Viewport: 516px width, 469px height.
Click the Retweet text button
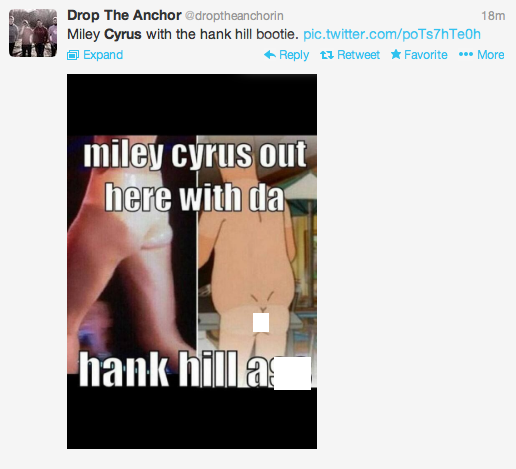(x=358, y=55)
